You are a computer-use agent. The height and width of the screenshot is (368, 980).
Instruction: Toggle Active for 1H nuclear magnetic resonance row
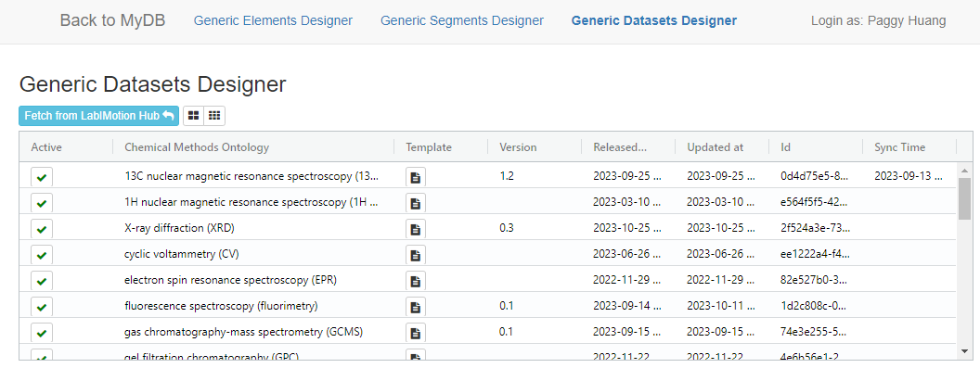coord(41,203)
